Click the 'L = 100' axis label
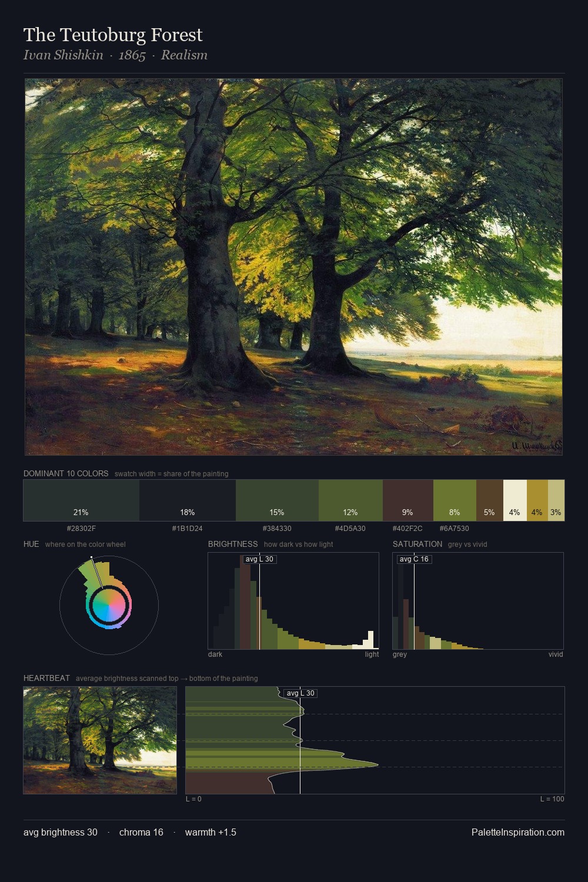The height and width of the screenshot is (882, 588). click(552, 799)
